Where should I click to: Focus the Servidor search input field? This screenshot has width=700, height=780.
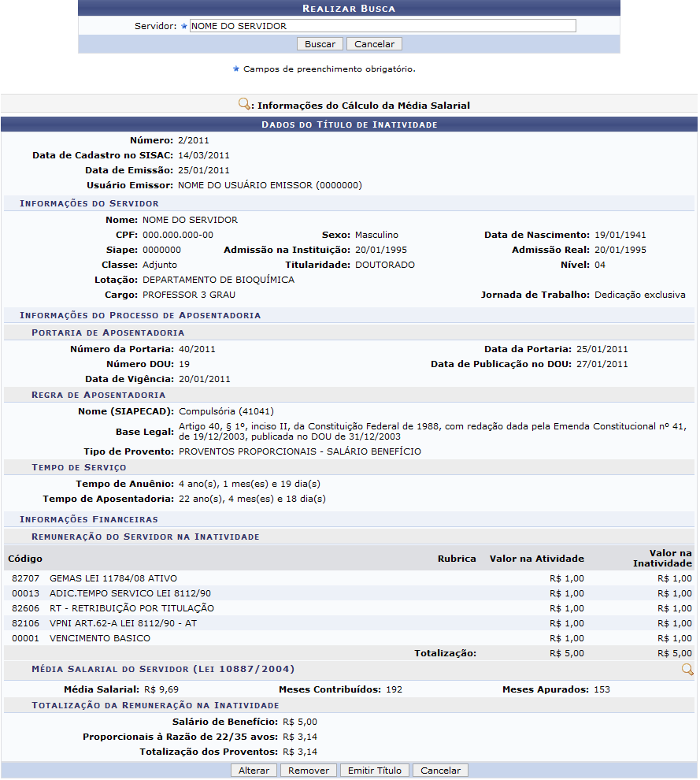383,26
